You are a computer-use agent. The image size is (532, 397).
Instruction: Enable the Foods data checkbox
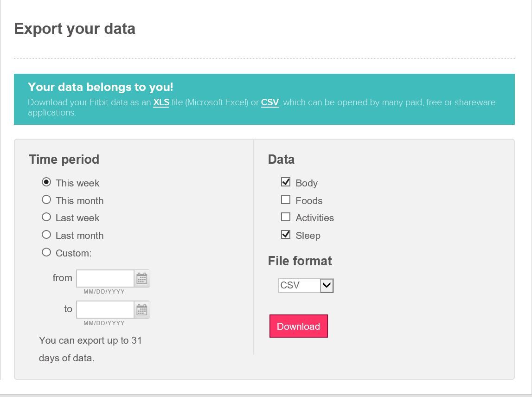(x=286, y=200)
